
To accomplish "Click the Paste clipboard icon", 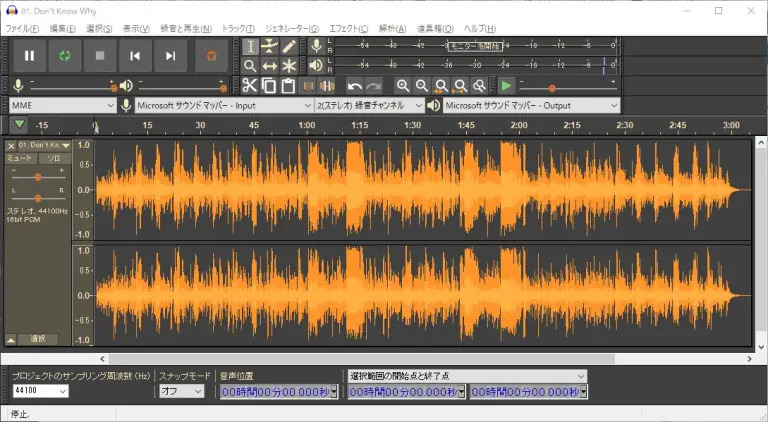I will [288, 86].
